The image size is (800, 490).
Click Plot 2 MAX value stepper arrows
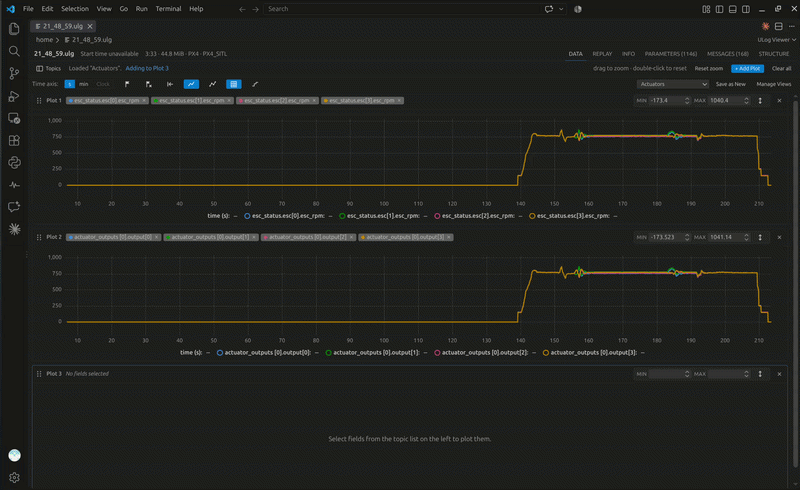[746, 237]
